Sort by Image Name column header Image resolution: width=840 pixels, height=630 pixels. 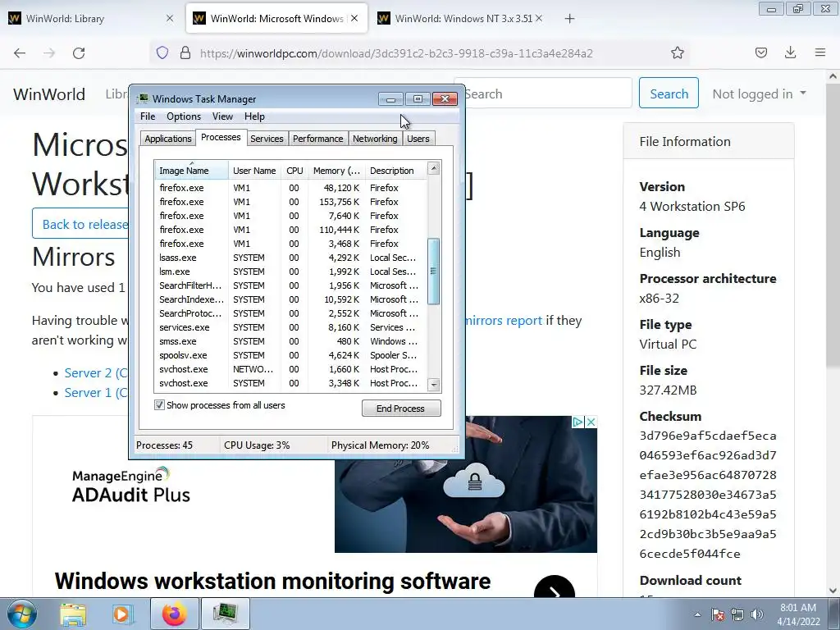pyautogui.click(x=192, y=171)
